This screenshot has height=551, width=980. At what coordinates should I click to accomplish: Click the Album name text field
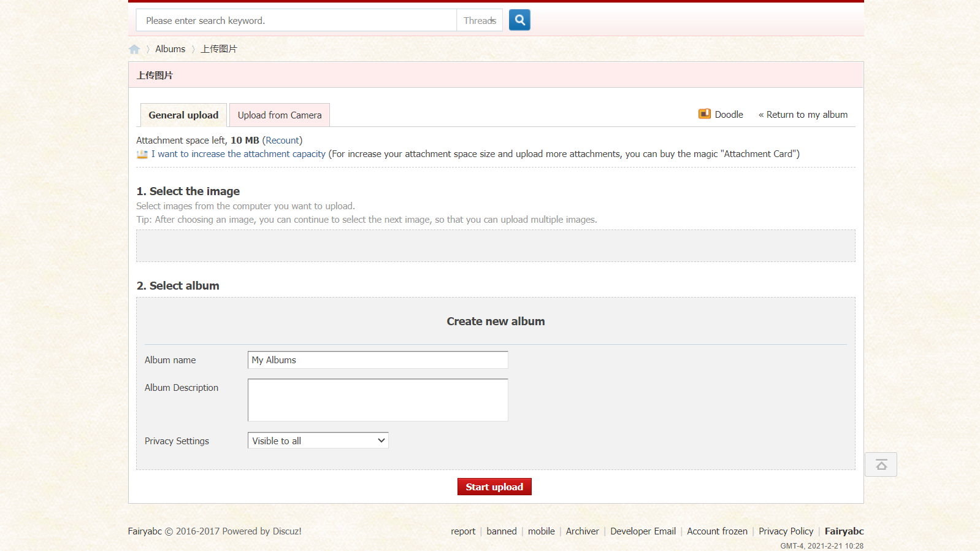tap(378, 360)
